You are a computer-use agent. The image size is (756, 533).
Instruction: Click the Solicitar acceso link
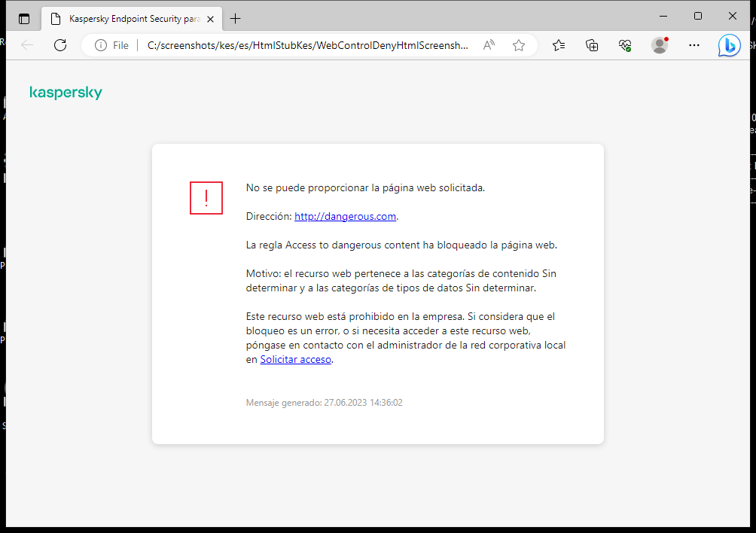(x=295, y=359)
